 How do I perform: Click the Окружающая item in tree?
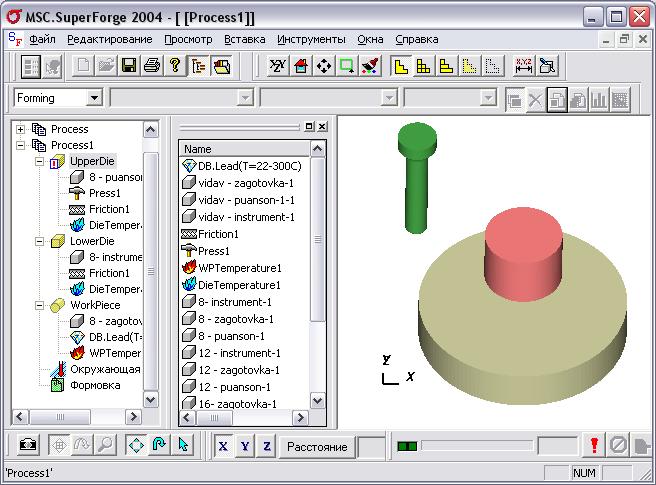(105, 369)
